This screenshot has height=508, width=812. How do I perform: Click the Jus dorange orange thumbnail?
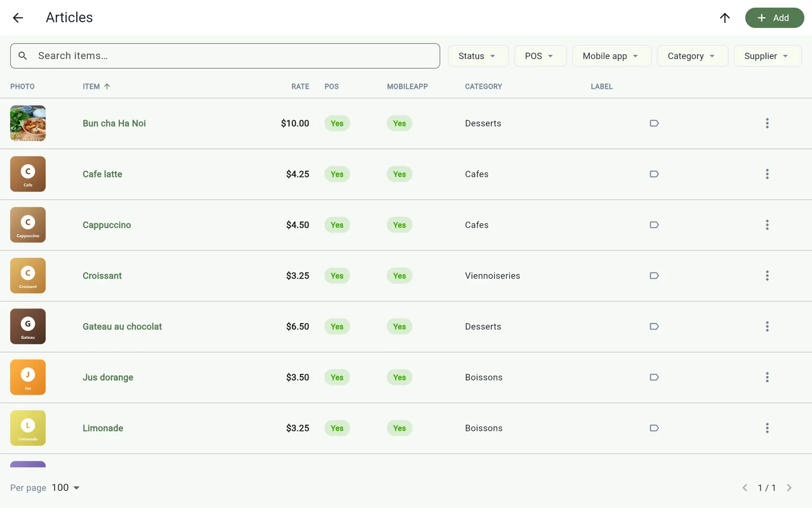click(28, 377)
